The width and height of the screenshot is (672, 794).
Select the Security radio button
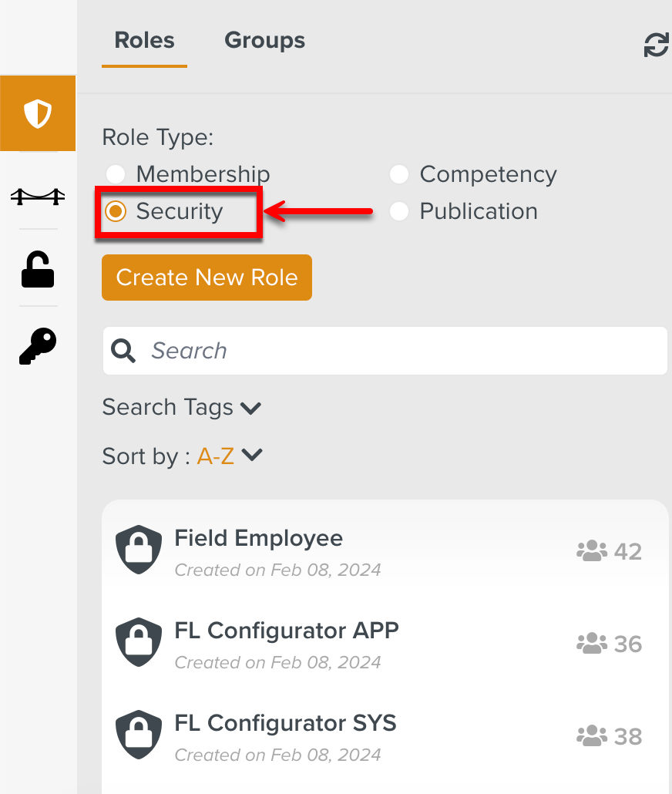click(x=115, y=211)
